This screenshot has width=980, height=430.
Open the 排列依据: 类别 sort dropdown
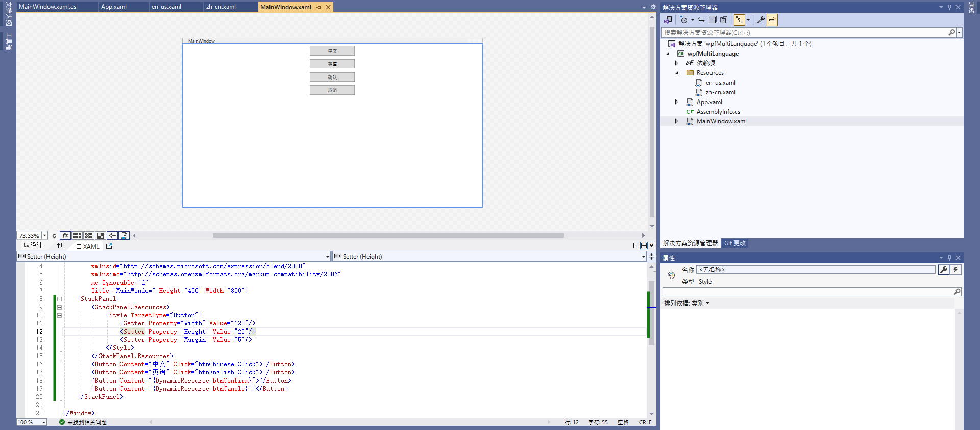point(687,303)
